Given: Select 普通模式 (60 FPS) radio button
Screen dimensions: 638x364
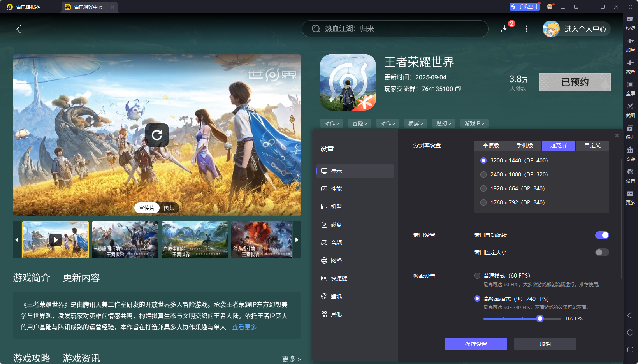Looking at the screenshot, I should pos(477,276).
